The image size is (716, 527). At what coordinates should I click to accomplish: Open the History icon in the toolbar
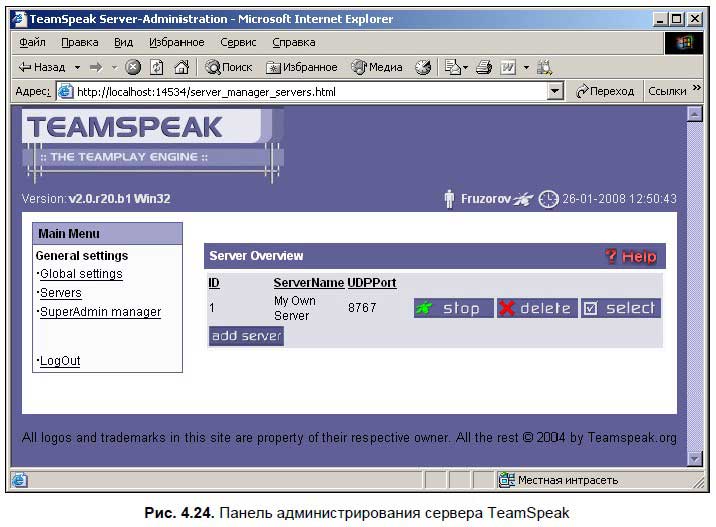[423, 67]
